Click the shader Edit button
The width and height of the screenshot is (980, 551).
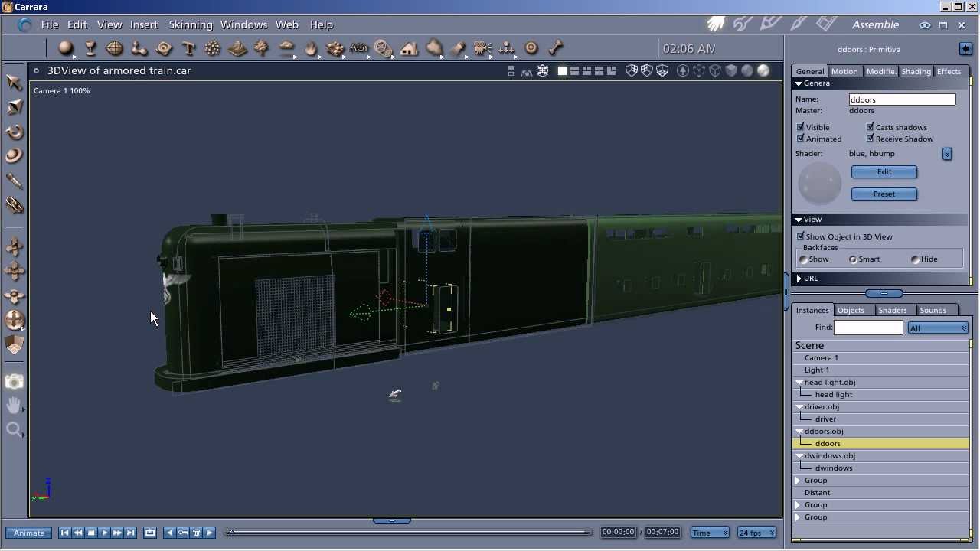click(884, 172)
